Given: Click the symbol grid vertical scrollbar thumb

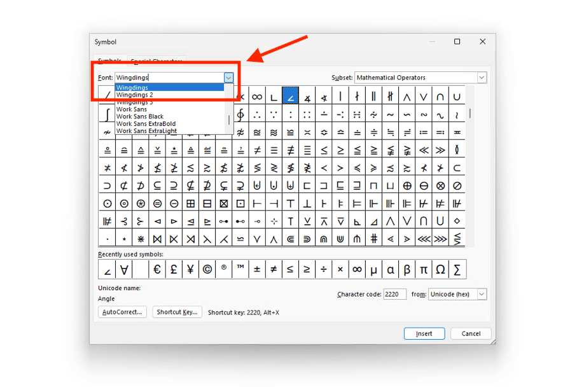Looking at the screenshot, I should click(470, 113).
